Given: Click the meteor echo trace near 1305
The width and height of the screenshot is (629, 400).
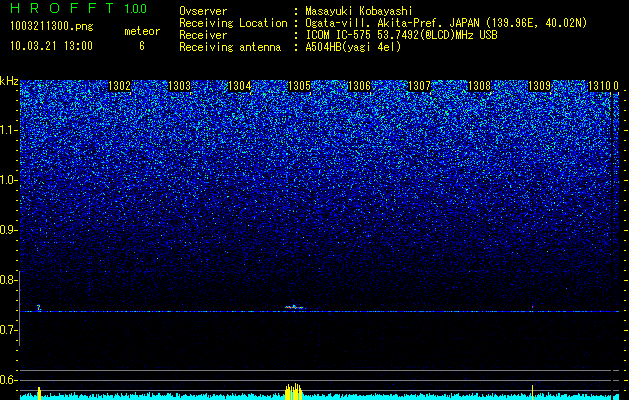Looking at the screenshot, I should (x=296, y=307).
